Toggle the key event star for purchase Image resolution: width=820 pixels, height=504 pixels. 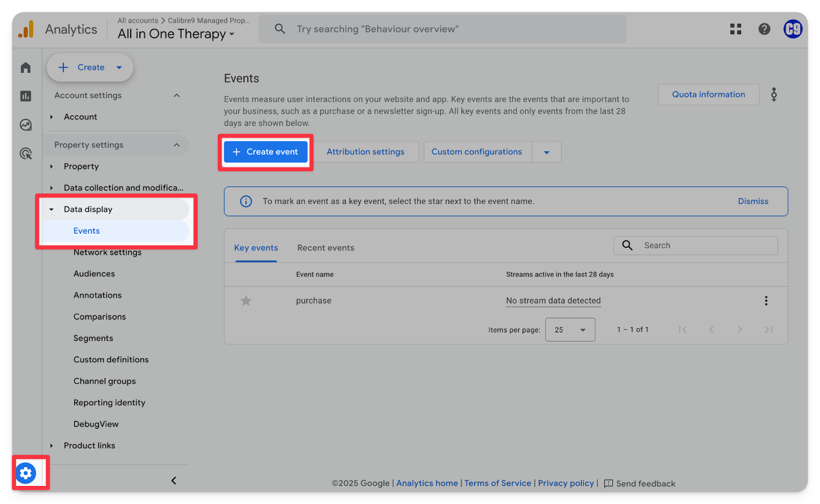click(x=246, y=301)
